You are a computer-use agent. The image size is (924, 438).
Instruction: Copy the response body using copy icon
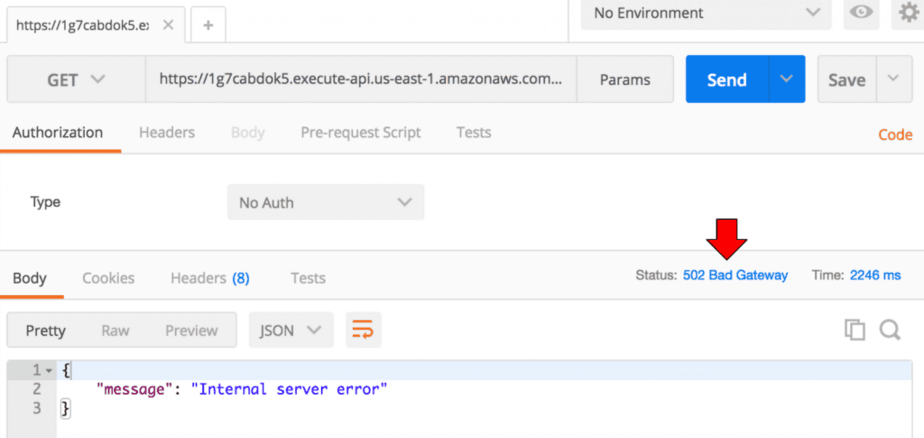854,330
